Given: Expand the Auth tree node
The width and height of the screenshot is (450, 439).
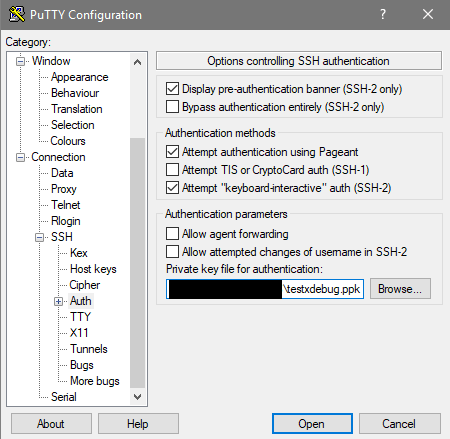Looking at the screenshot, I should tap(59, 301).
